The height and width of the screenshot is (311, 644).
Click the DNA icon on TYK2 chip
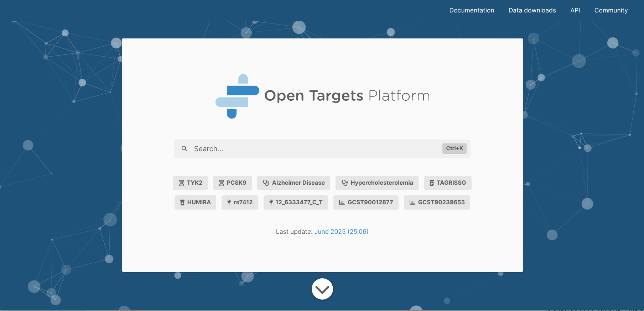pos(181,183)
